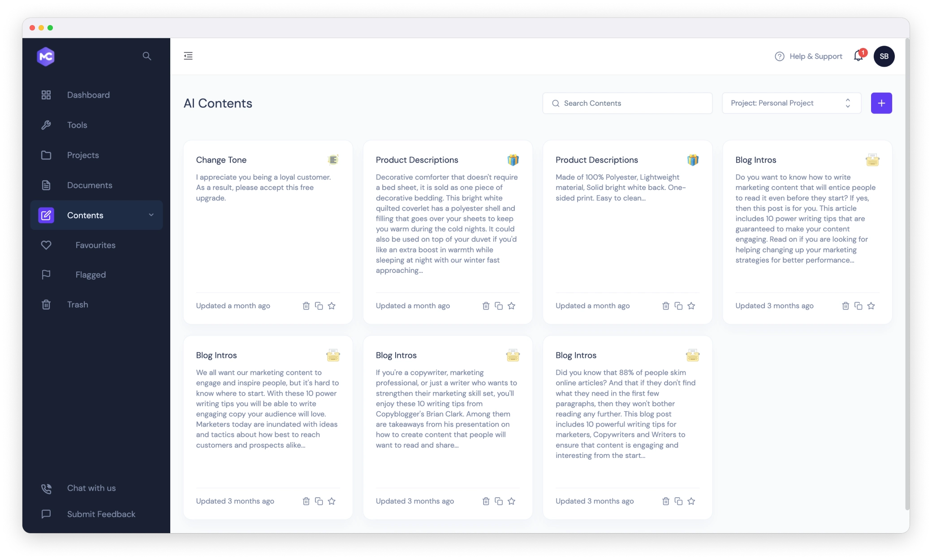Toggle star on the second Product Descriptions card
The width and height of the screenshot is (932, 560).
click(691, 306)
